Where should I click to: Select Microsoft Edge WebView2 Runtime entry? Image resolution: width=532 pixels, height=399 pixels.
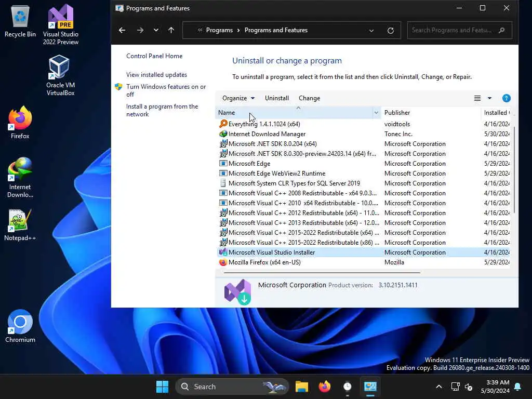(364, 174)
